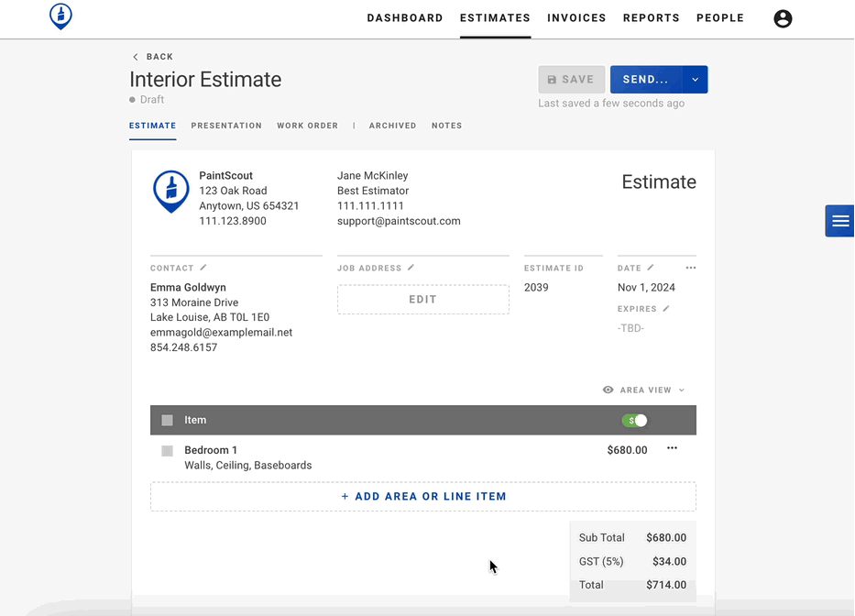855x616 pixels.
Task: Click contact phone 854.248.6157
Action: coord(184,347)
